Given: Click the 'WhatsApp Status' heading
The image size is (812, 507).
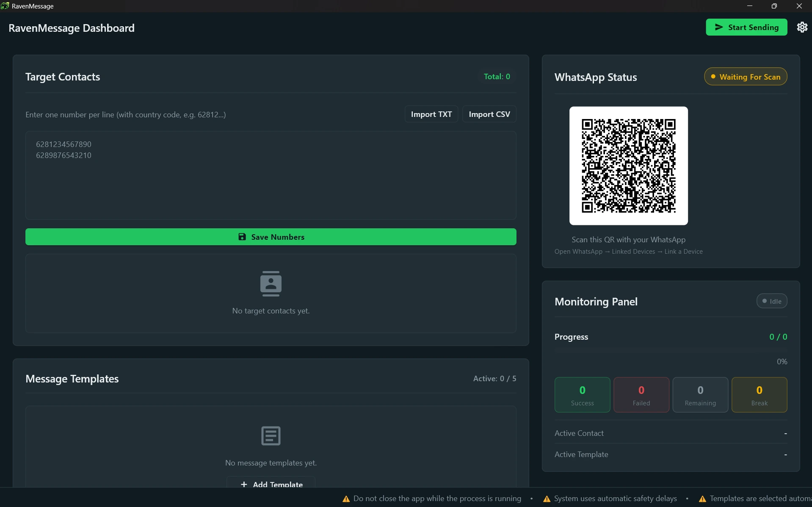Looking at the screenshot, I should (596, 78).
